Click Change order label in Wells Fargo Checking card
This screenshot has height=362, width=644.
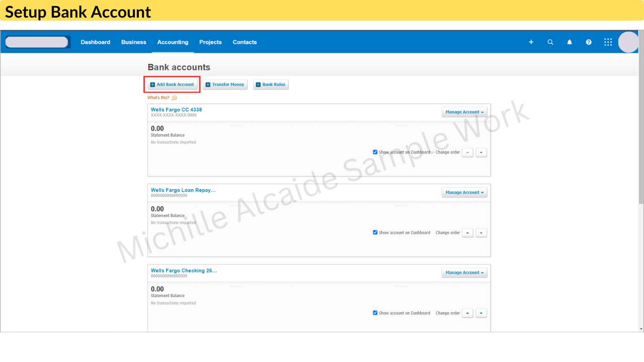tap(448, 313)
